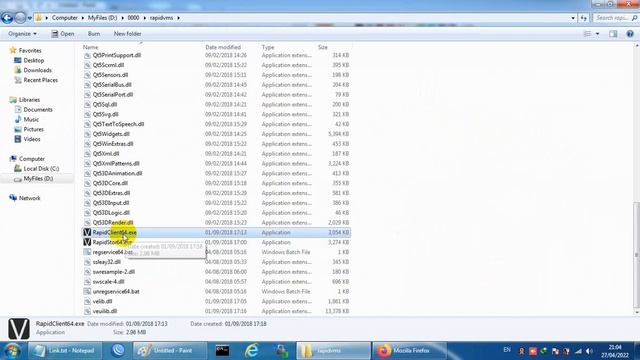The height and width of the screenshot is (360, 640).
Task: Click the volume speaker tray icon
Action: pos(589,351)
